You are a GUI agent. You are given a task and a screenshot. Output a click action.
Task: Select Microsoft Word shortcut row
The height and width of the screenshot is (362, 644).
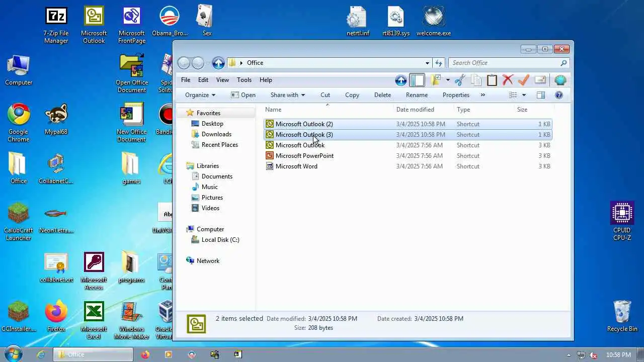click(x=408, y=166)
